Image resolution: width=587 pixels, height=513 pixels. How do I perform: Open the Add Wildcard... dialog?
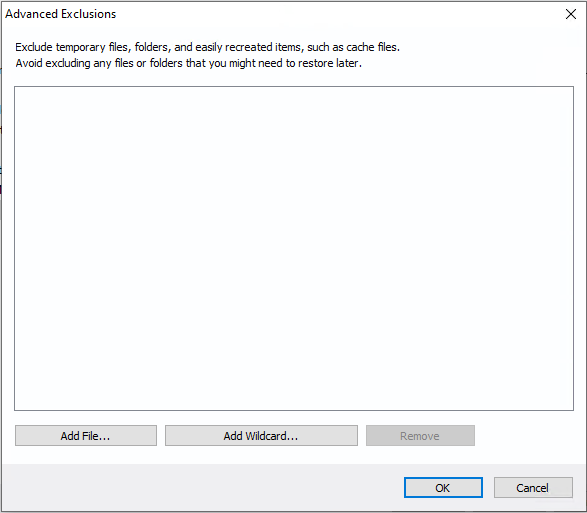pos(261,435)
